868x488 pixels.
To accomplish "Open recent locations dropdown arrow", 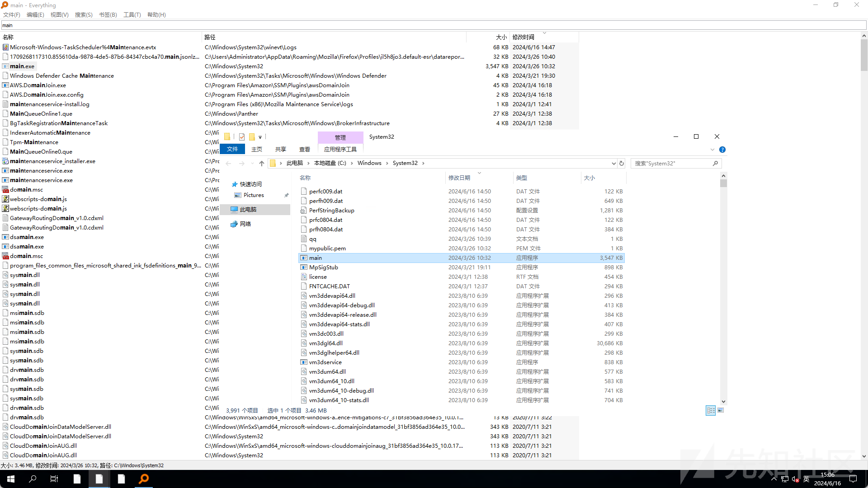I will (252, 163).
